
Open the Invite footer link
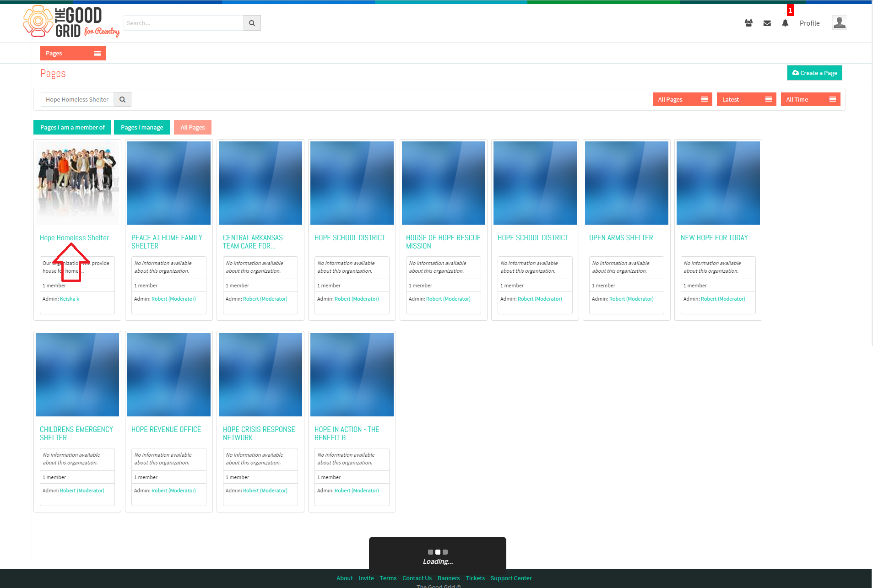pos(366,578)
